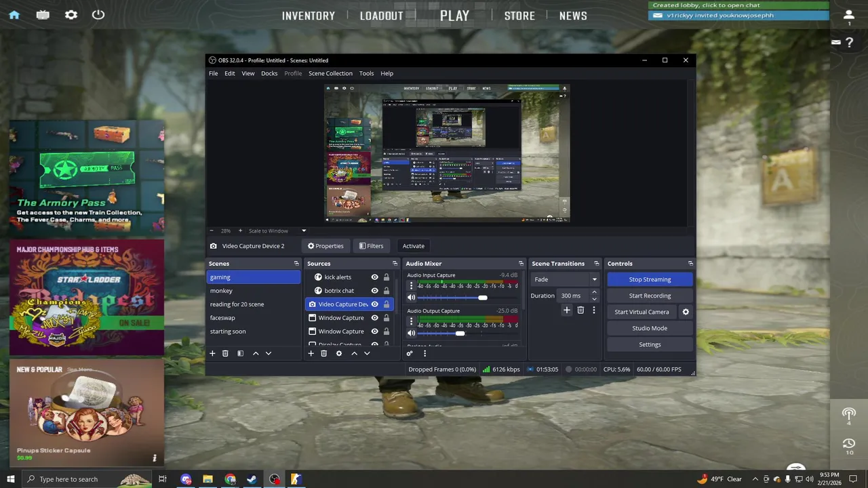
Task: Go to the CS2 home screen icon
Action: 14,15
